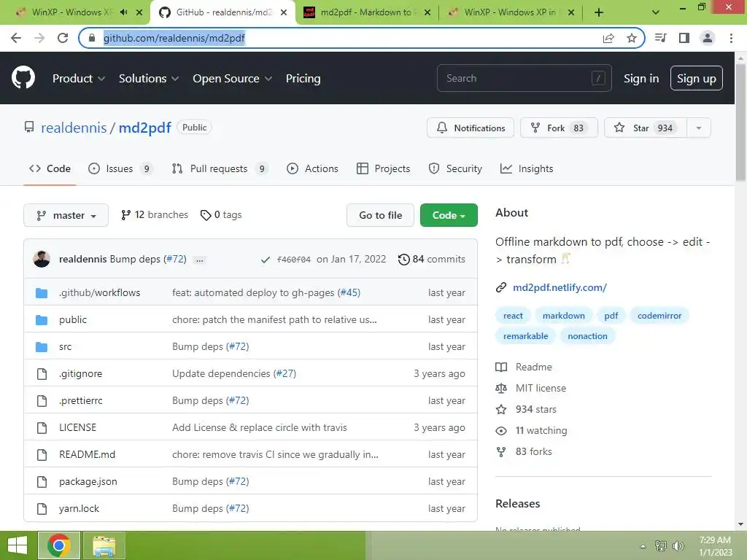
Task: Click the green commit status checkmark
Action: coord(266,260)
